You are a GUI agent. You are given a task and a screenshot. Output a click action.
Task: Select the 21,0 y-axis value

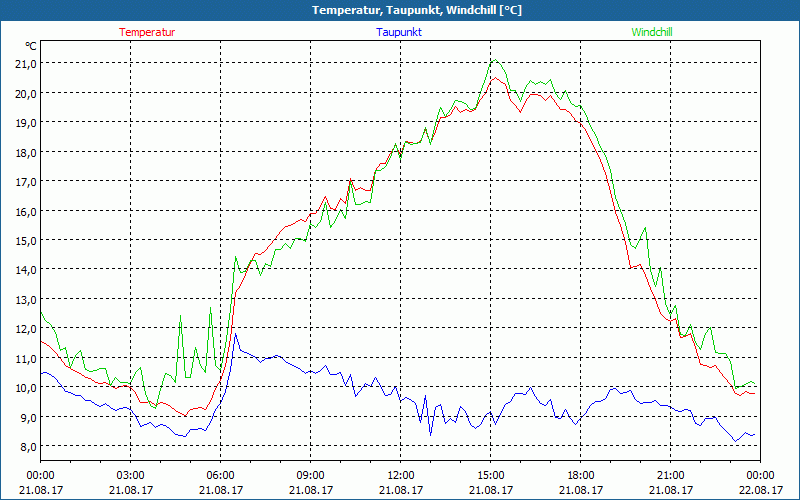tap(26, 64)
